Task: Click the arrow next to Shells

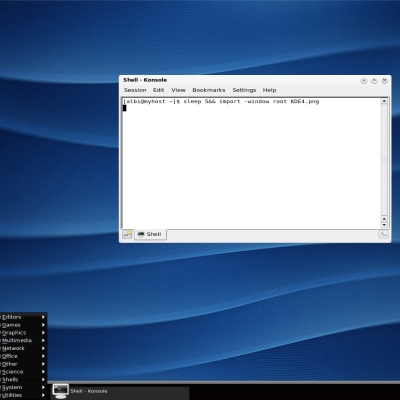Action: [x=43, y=379]
